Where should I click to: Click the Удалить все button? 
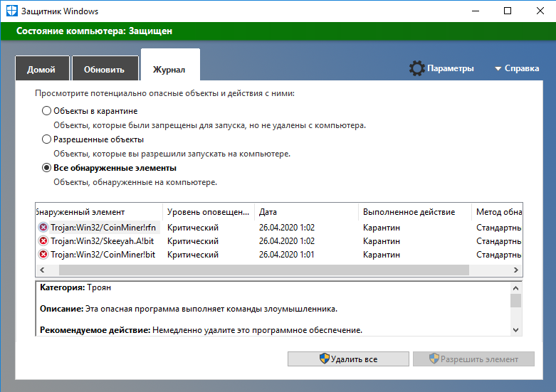pyautogui.click(x=348, y=359)
